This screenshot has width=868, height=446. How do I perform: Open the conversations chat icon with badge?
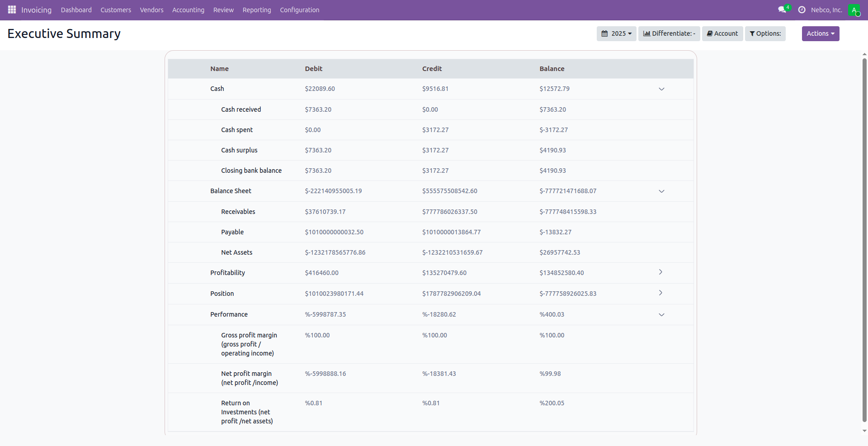783,9
